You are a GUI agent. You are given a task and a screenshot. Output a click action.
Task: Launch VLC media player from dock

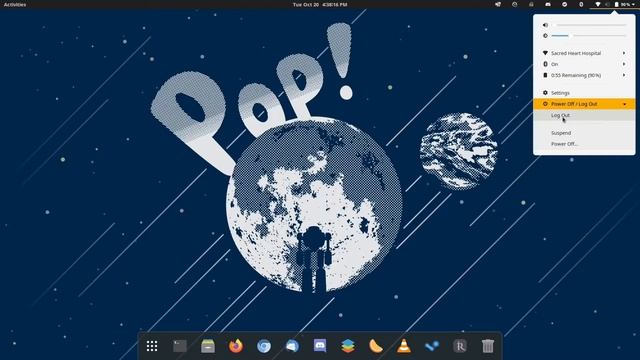404,346
